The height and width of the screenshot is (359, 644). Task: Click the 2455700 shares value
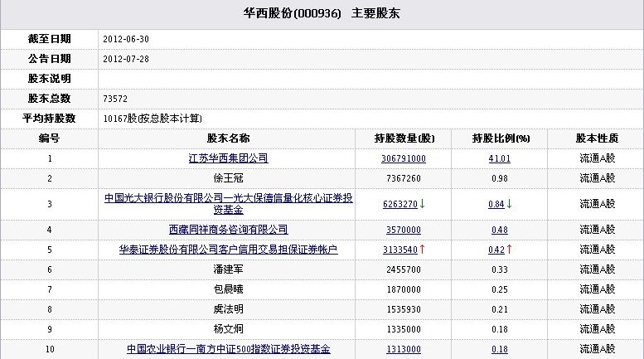click(x=404, y=269)
